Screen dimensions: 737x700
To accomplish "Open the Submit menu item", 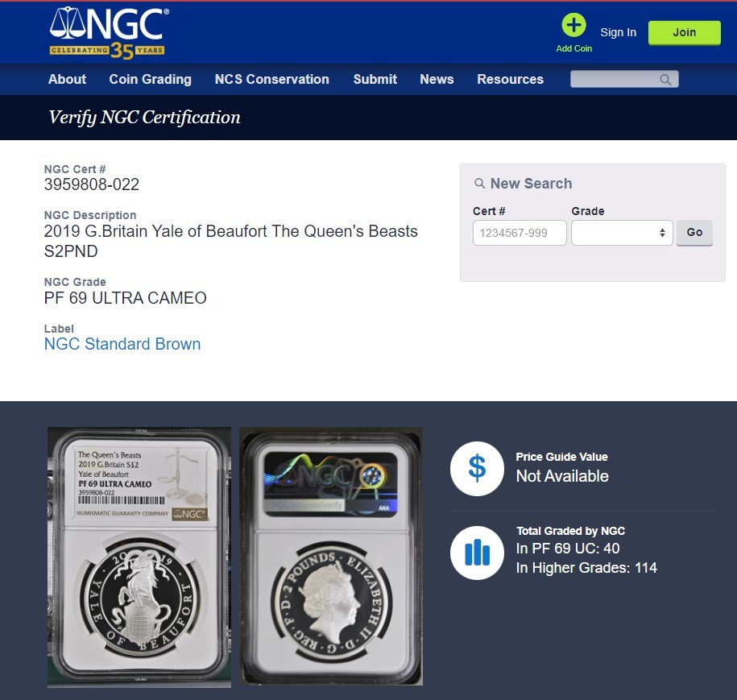I will tap(375, 79).
